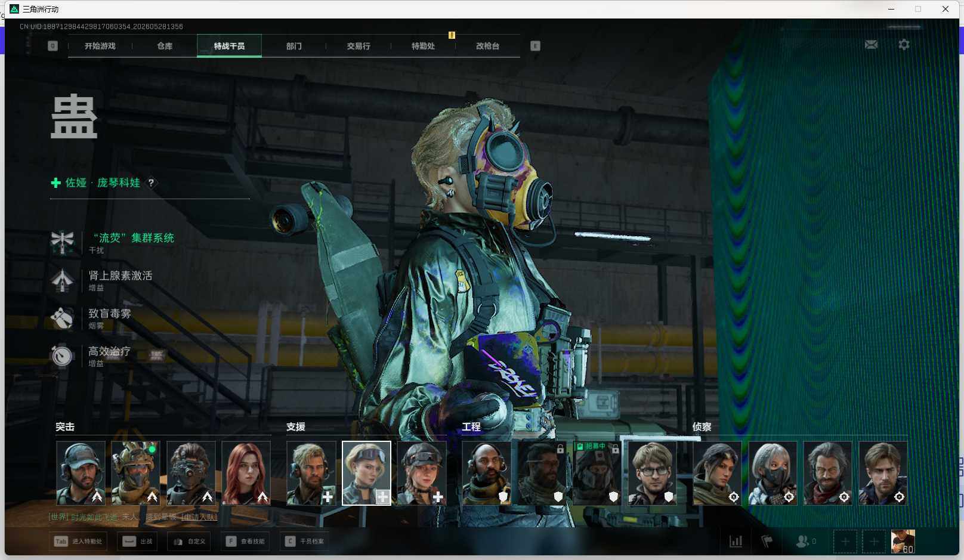Select the first 突击 operator with cap

click(81, 473)
